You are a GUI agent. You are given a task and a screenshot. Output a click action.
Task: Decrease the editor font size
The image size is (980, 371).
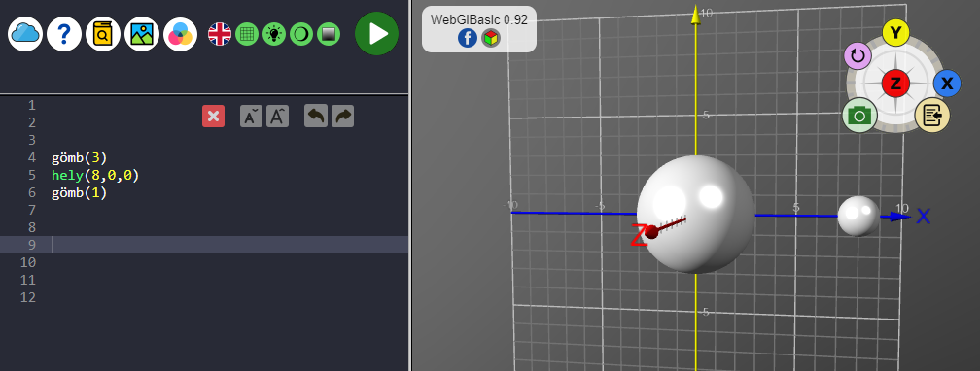tap(251, 117)
